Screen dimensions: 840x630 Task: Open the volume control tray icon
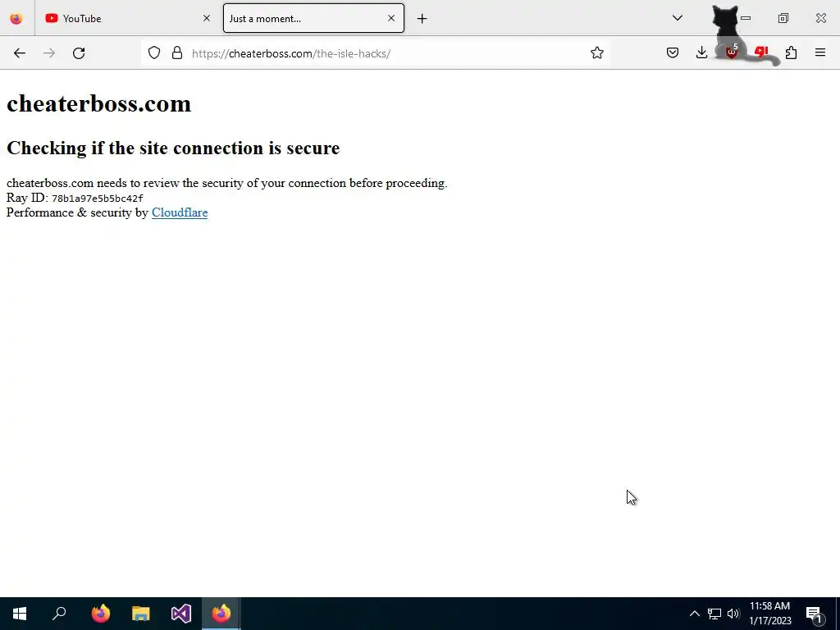(x=733, y=614)
